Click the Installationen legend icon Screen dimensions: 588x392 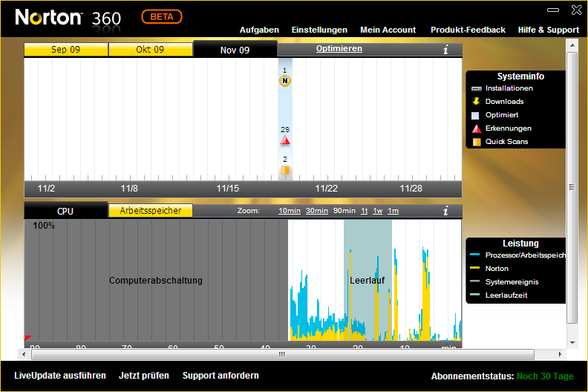[x=476, y=88]
